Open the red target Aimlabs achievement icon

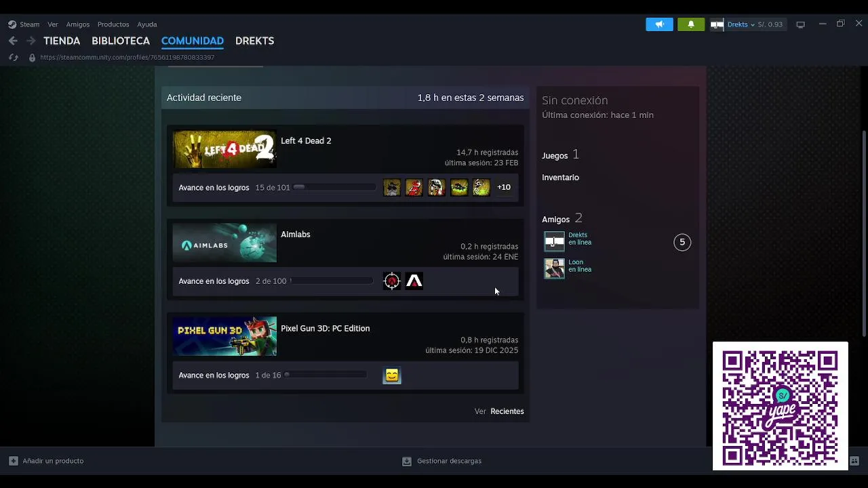[x=392, y=281]
